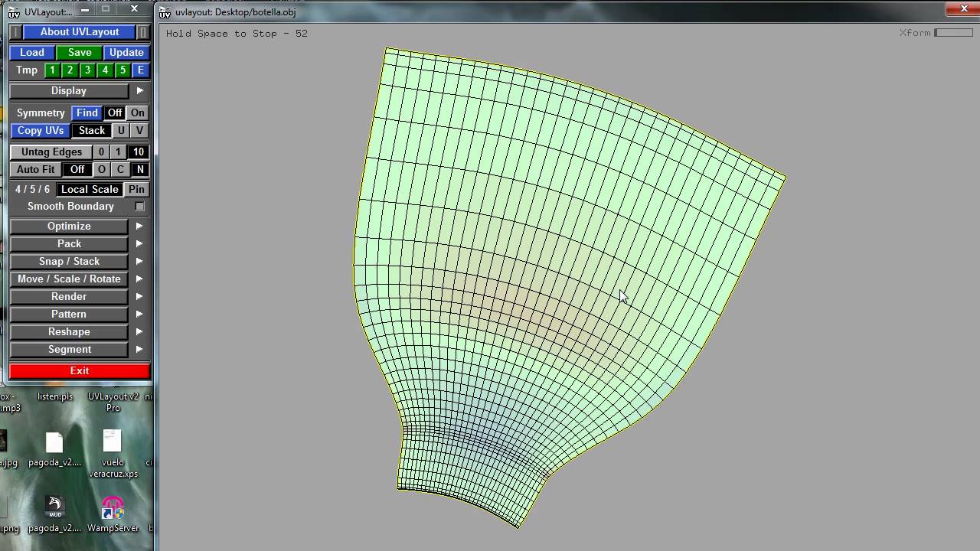Click the About UVLayout button
The height and width of the screenshot is (551, 980).
pos(80,32)
